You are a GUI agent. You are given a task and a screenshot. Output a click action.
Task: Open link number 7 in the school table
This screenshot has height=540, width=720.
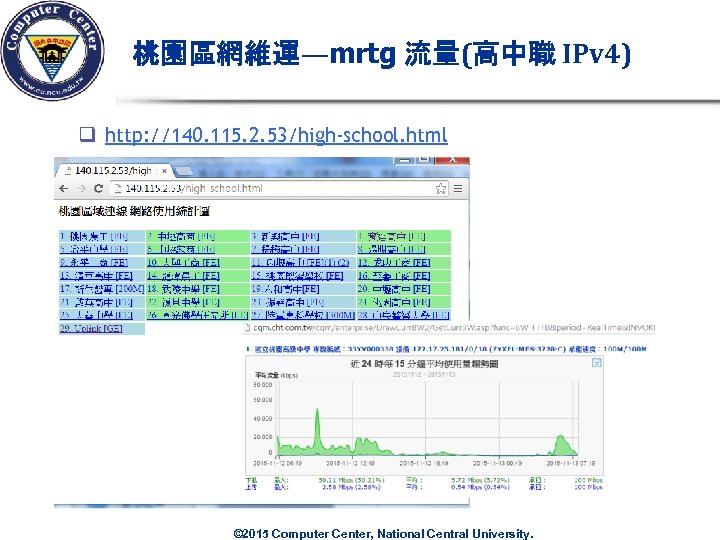(285, 249)
